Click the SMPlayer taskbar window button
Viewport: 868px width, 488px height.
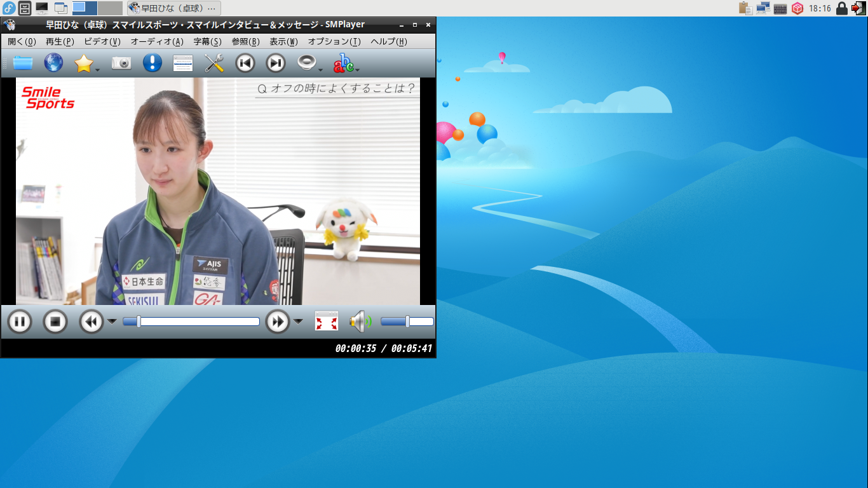coord(173,8)
